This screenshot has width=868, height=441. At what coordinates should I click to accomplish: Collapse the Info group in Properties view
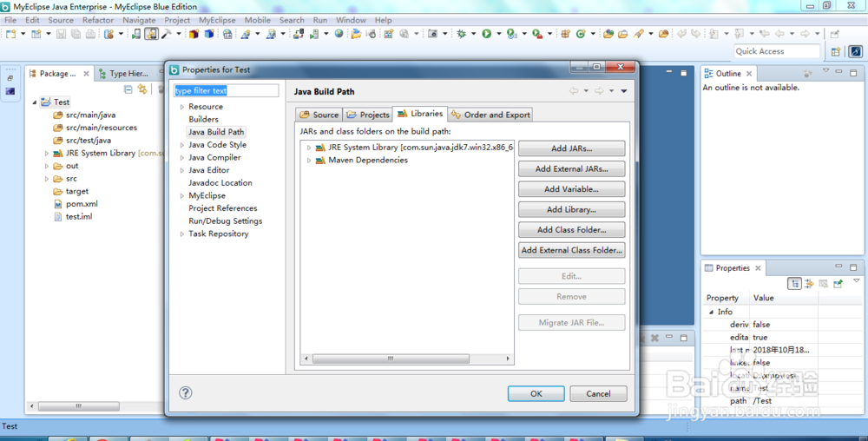pos(712,312)
